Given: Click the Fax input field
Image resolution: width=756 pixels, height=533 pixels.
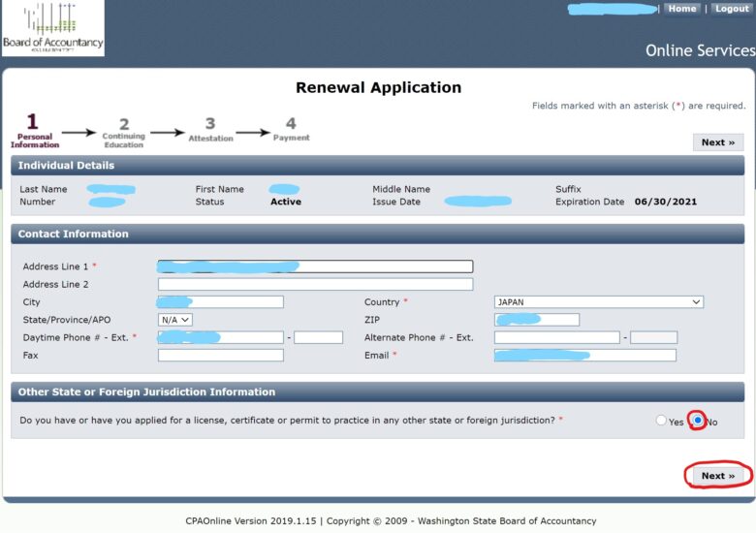Looking at the screenshot, I should [221, 356].
